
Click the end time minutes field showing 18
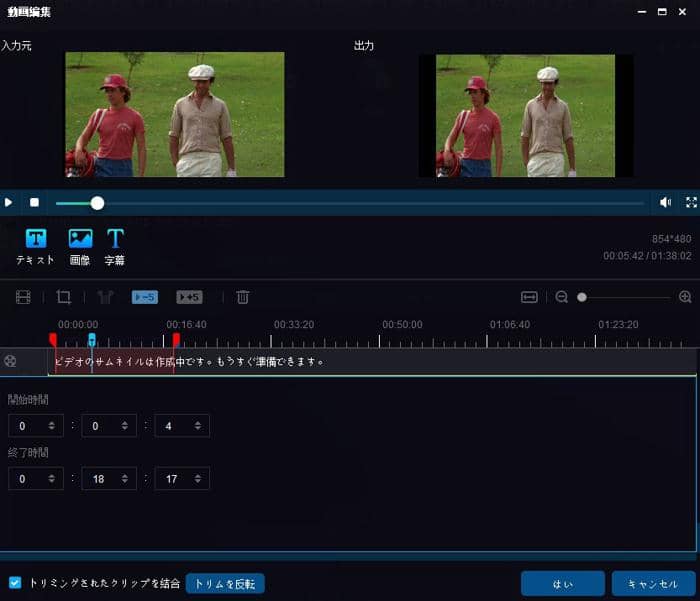(109, 479)
